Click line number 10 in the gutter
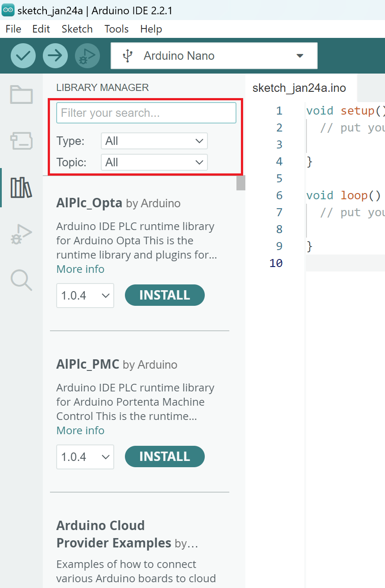385x588 pixels. (x=276, y=263)
